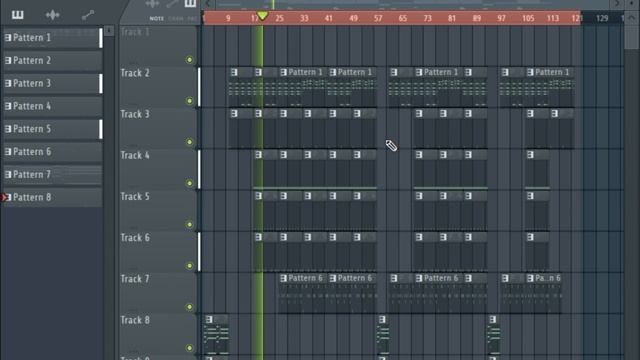Select the Track 8 name label
The width and height of the screenshot is (640, 360).
click(135, 320)
